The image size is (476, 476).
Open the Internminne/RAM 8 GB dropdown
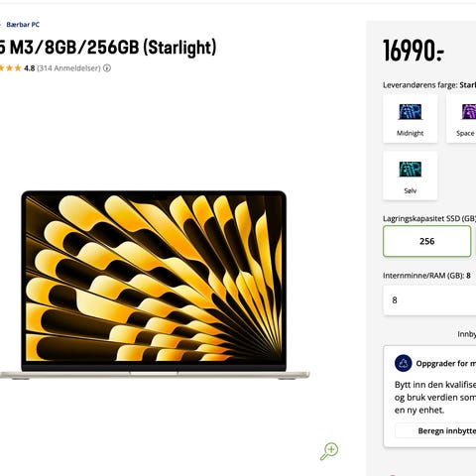429,300
